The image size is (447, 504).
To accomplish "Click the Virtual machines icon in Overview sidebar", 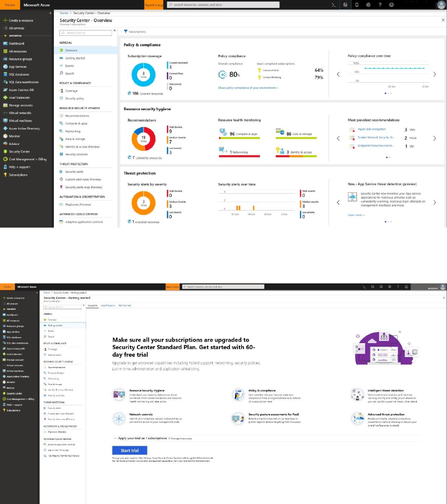I will pos(5,121).
